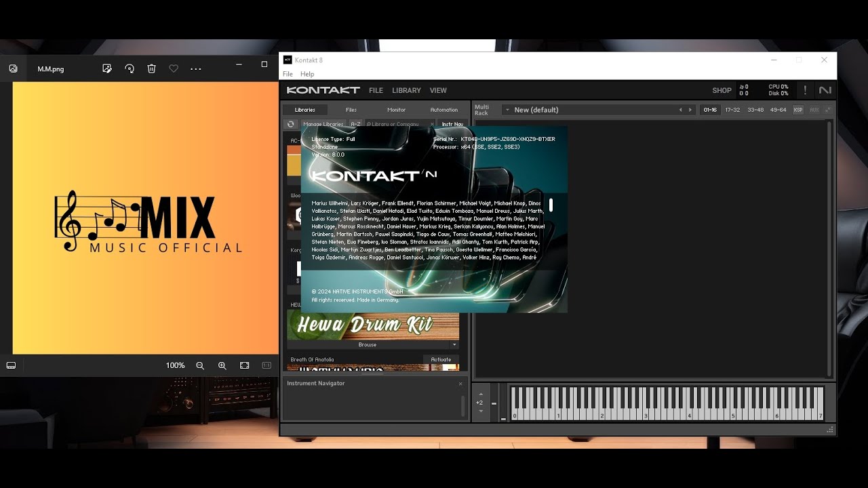
Task: Click the Kontakt 8 title bar app icon
Action: coord(288,60)
